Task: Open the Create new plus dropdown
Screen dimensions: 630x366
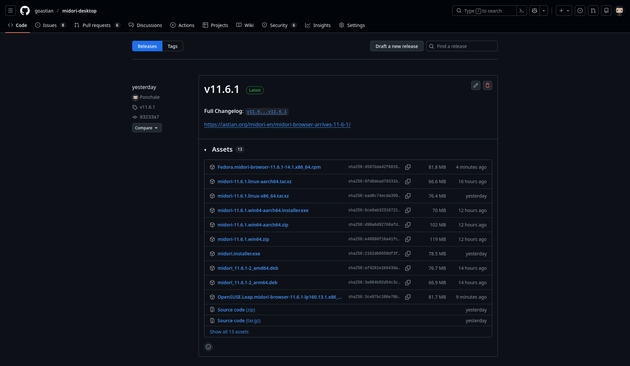Action: click(x=564, y=11)
